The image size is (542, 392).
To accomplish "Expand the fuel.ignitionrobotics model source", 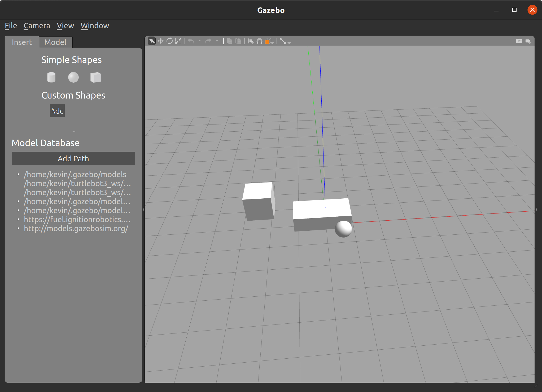I will [x=18, y=219].
